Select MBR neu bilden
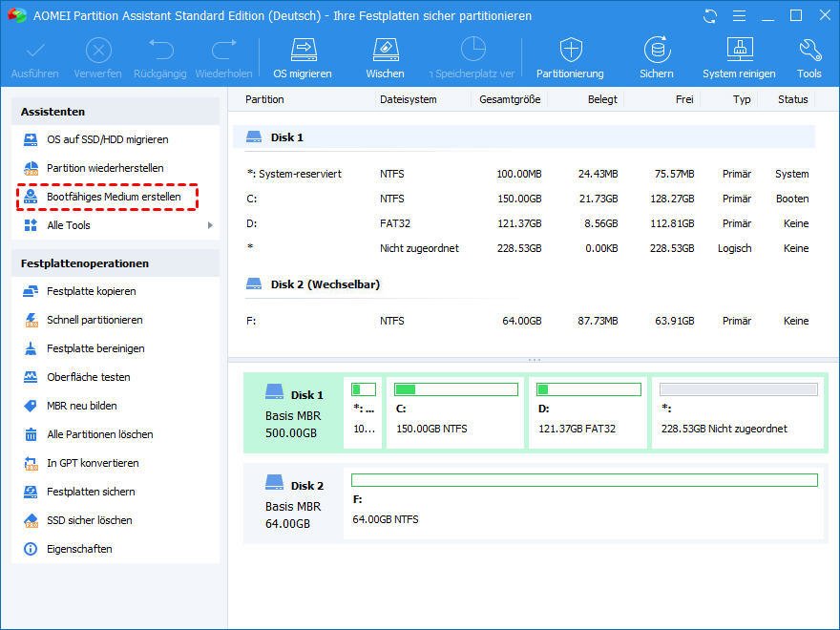 click(115, 406)
